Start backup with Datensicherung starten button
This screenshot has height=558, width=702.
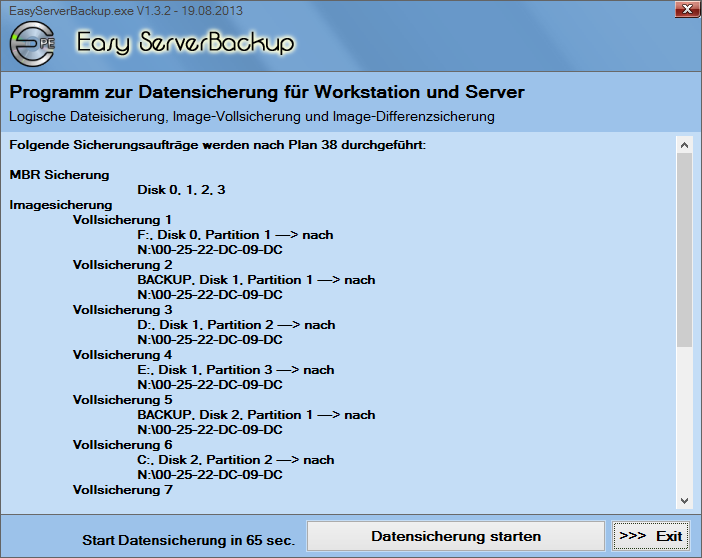click(455, 536)
